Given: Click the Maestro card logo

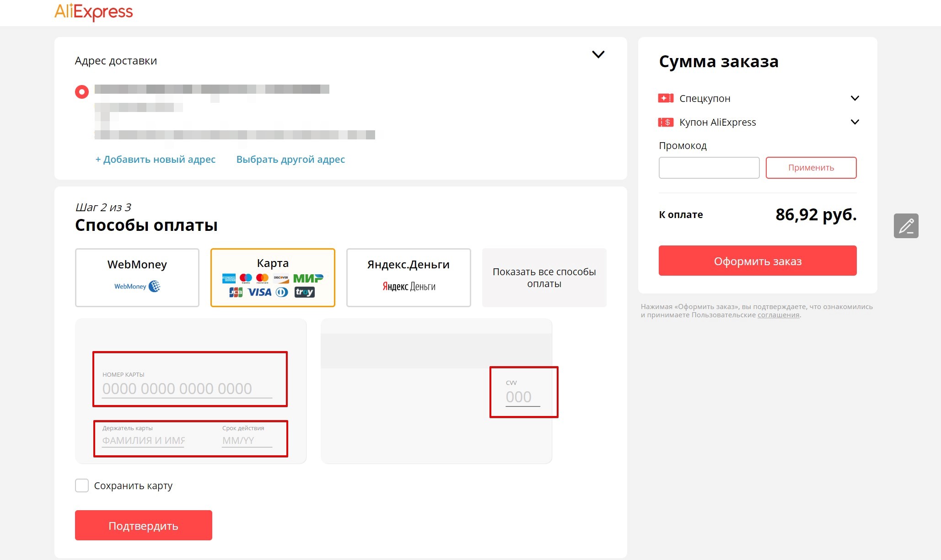Looking at the screenshot, I should 246,278.
